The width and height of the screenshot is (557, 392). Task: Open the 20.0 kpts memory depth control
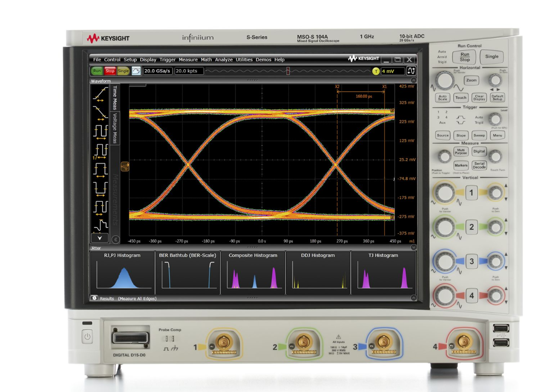click(x=189, y=71)
